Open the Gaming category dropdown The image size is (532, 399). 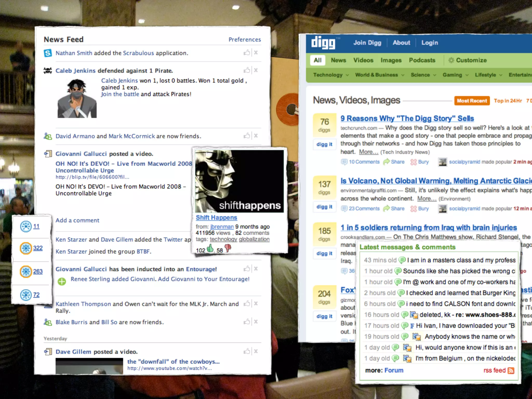coord(467,75)
